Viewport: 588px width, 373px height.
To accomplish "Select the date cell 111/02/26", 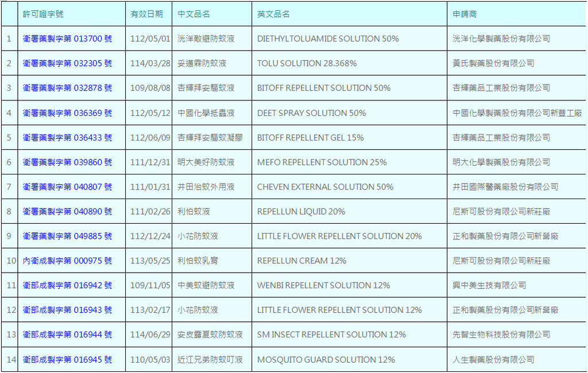I will (150, 211).
